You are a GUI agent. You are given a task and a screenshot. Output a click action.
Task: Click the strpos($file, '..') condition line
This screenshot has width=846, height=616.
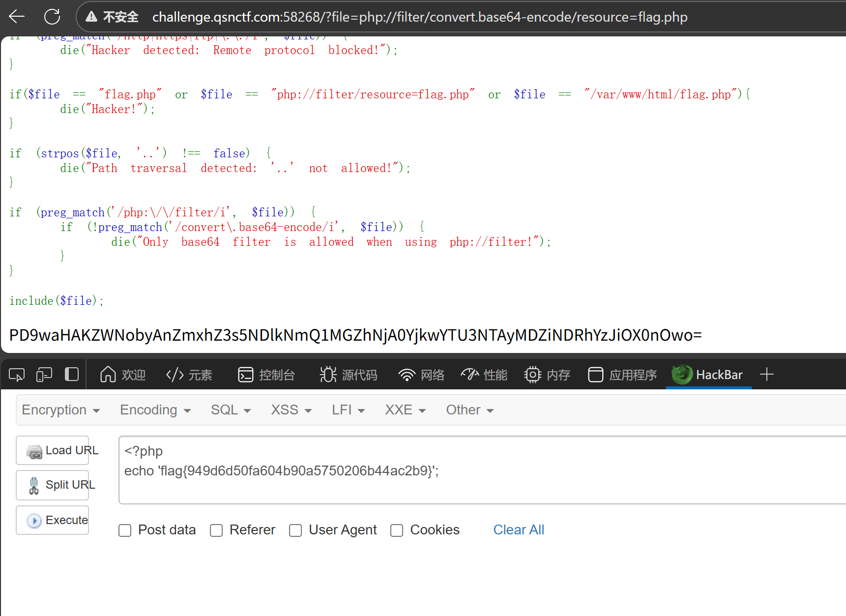coord(140,153)
